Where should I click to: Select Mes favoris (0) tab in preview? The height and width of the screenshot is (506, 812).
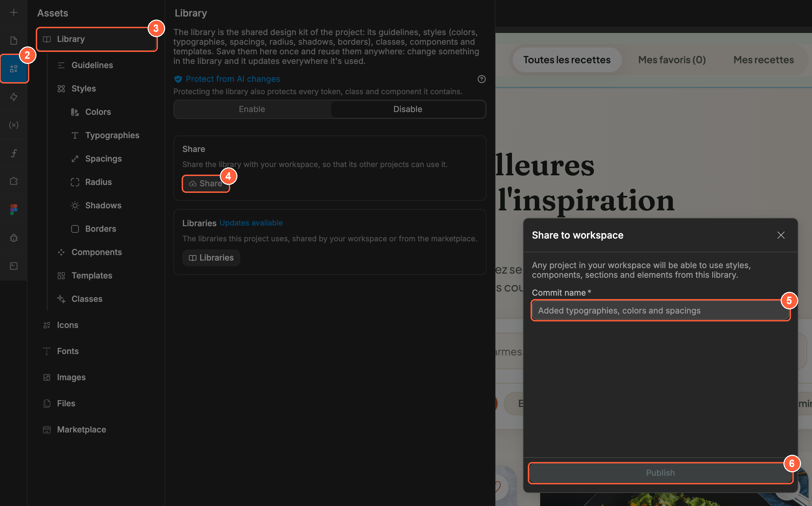tap(672, 60)
